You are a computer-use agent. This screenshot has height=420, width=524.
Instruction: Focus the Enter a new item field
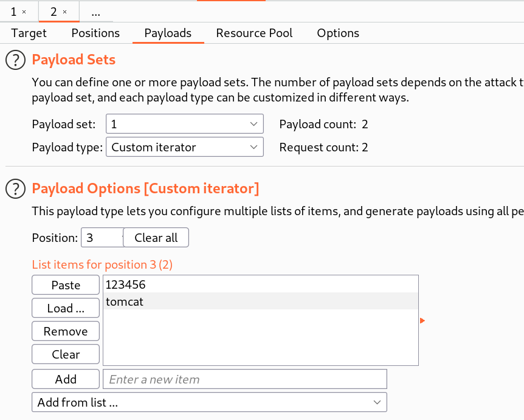click(245, 379)
